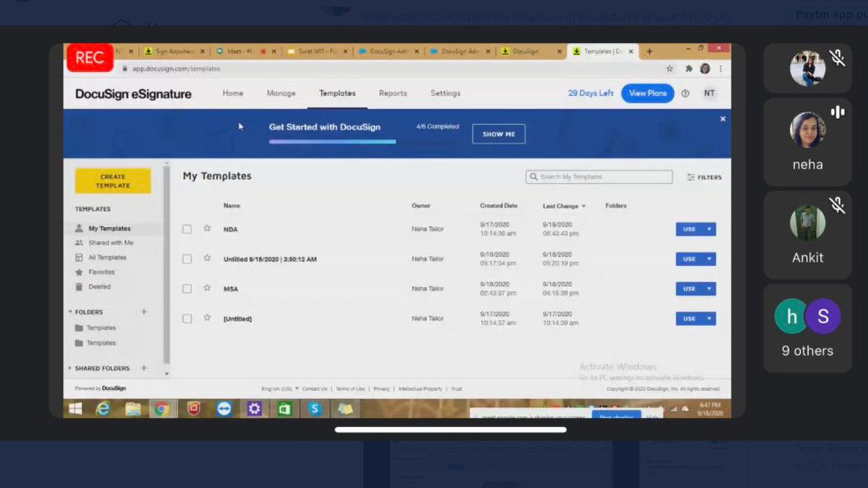Click the Search My Templates field
This screenshot has height=488, width=868.
pos(599,176)
